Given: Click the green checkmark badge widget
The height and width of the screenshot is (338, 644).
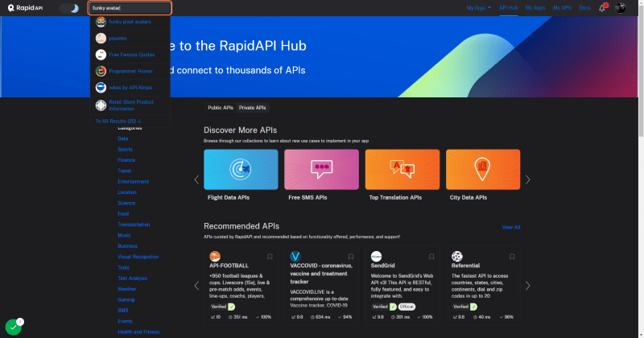Looking at the screenshot, I should pyautogui.click(x=13, y=328).
